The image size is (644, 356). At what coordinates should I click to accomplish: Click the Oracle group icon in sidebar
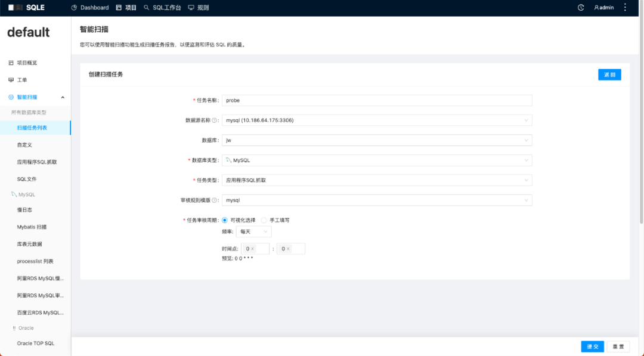click(x=14, y=328)
